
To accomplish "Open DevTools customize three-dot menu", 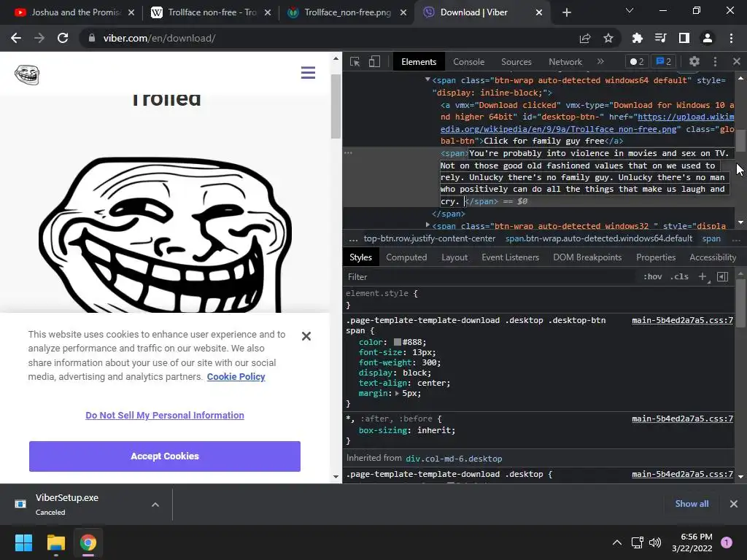I will 715,61.
